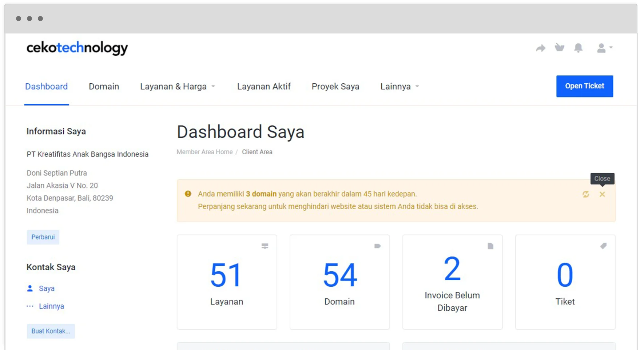Click the invoice document icon on Invoice card
The width and height of the screenshot is (644, 350).
[490, 246]
